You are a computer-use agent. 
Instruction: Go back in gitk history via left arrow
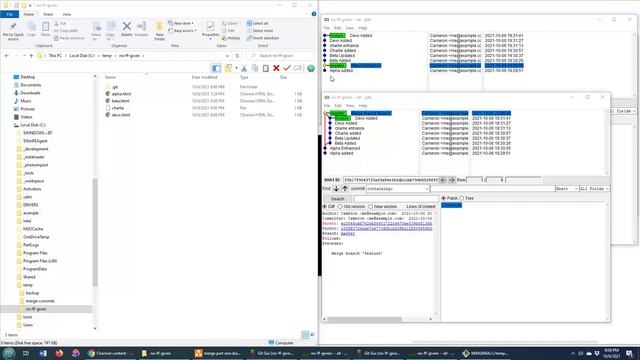coord(443,180)
